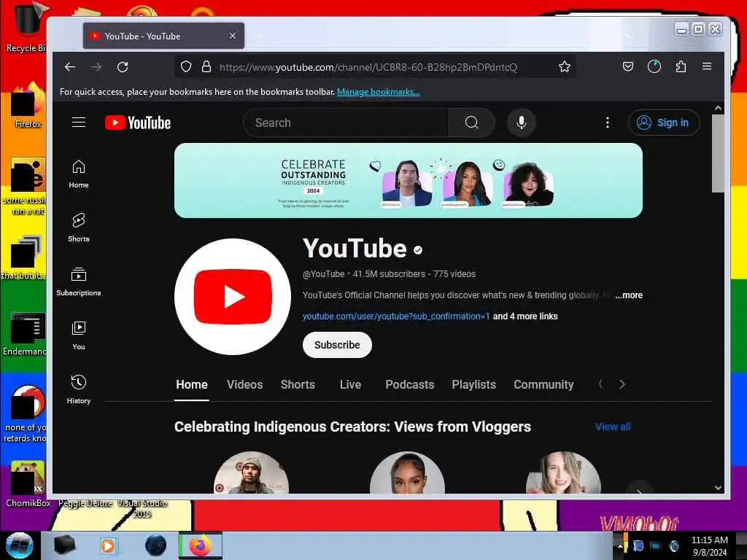Switch to the Playlists tab

coord(473,385)
